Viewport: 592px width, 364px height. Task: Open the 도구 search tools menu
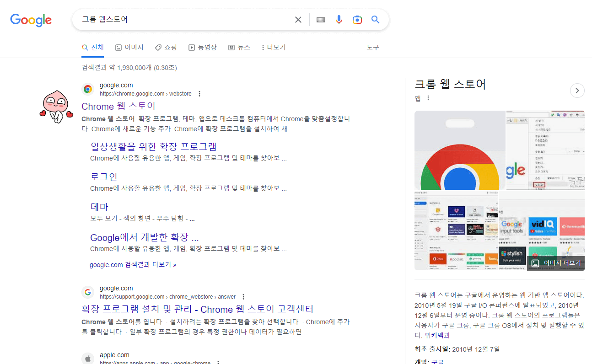372,47
